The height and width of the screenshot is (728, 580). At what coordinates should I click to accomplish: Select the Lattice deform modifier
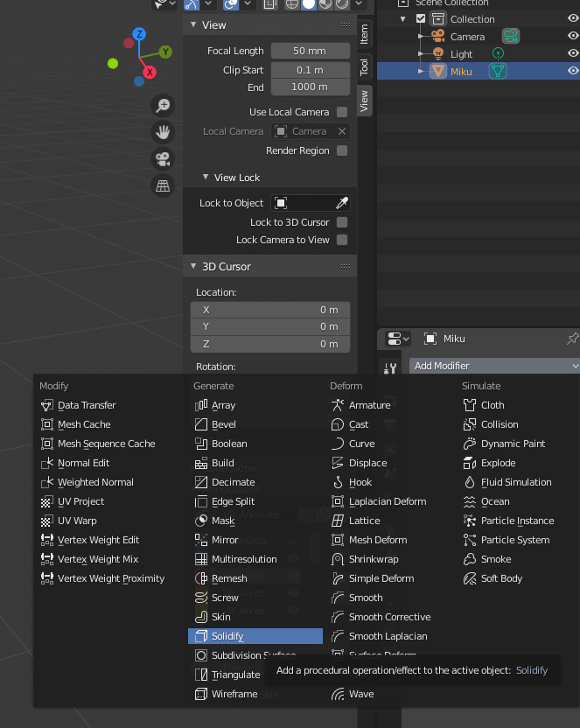point(392,521)
